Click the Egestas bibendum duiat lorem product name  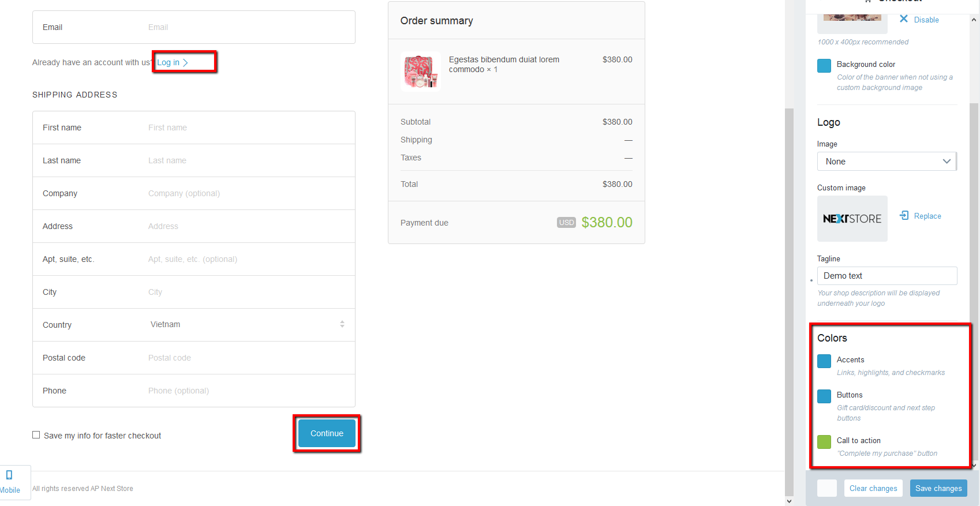pyautogui.click(x=504, y=64)
